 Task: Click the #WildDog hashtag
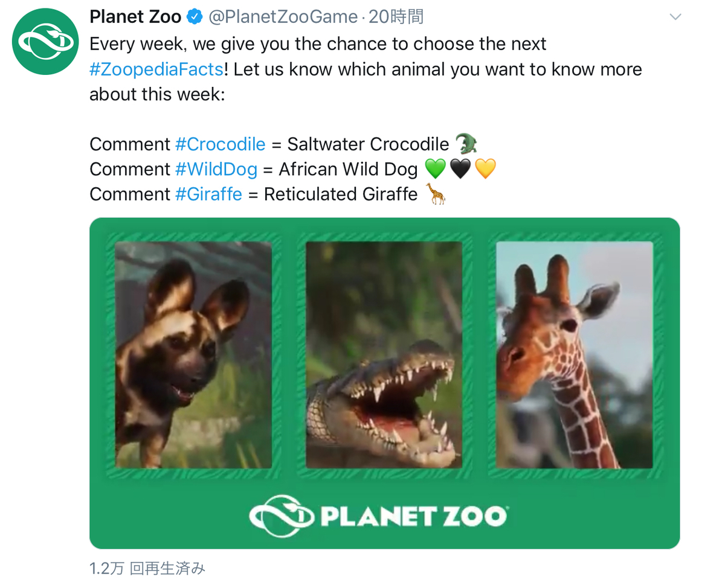(216, 169)
